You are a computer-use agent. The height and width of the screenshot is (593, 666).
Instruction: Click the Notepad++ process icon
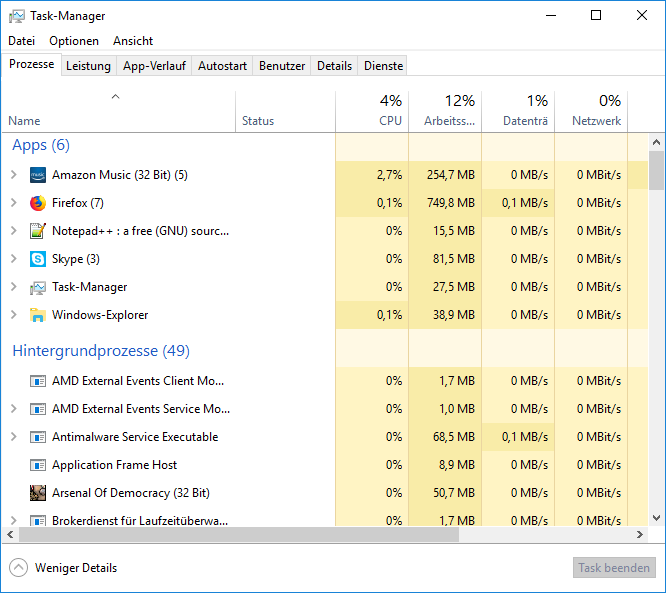(x=38, y=231)
